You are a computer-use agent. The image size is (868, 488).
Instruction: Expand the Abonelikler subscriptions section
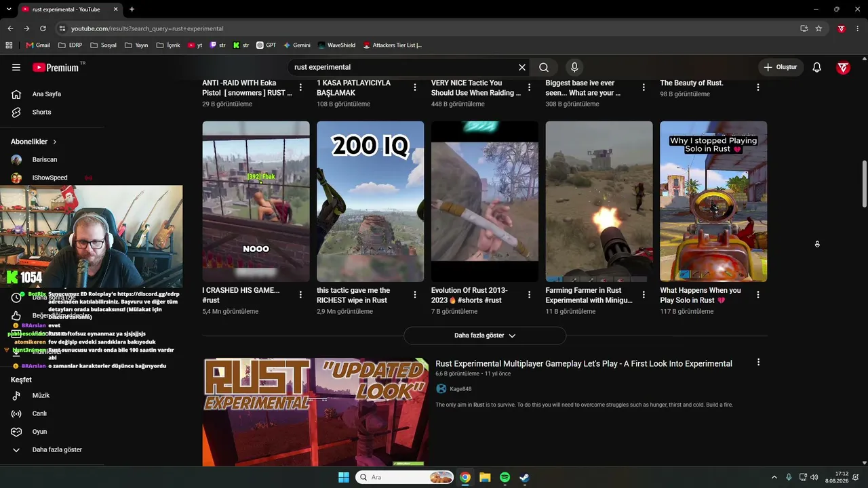click(x=34, y=142)
